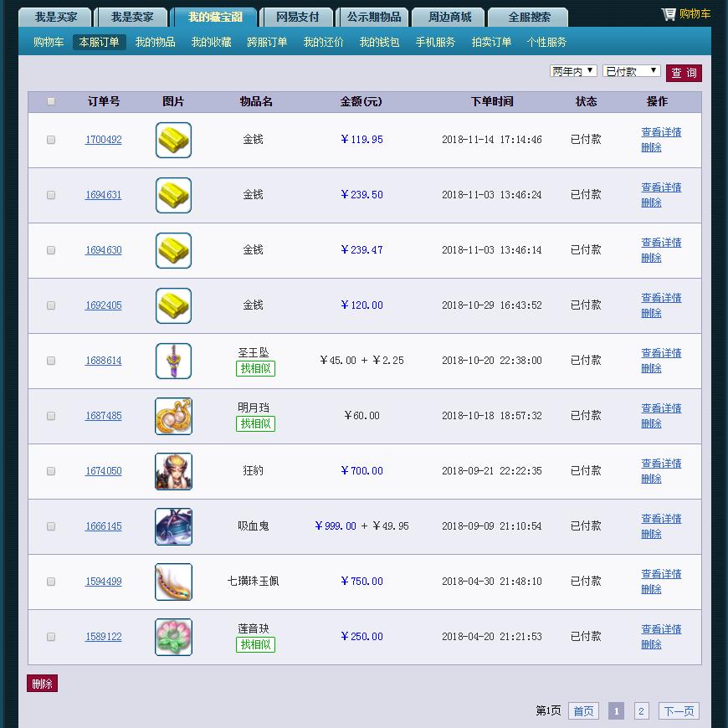
Task: Open the 吸血鬼 item picture
Action: point(173,526)
